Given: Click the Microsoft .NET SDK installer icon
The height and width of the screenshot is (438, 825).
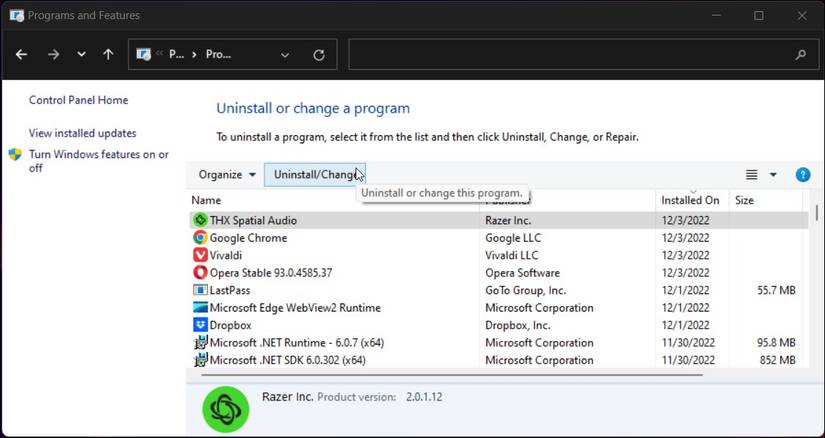Looking at the screenshot, I should click(x=200, y=360).
